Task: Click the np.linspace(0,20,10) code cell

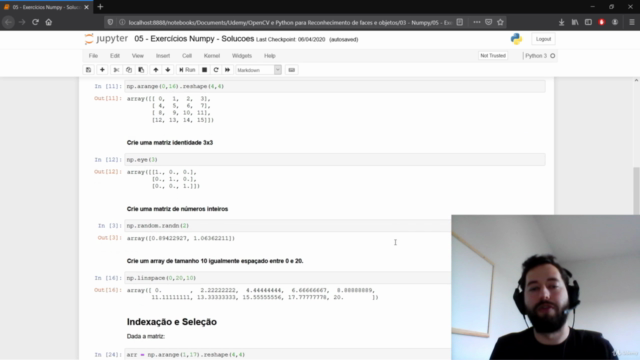Action: click(288, 278)
